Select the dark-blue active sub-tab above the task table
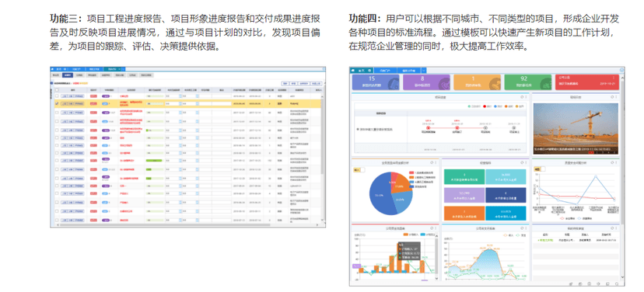Viewport: 644px width, 292px height. 68,75
